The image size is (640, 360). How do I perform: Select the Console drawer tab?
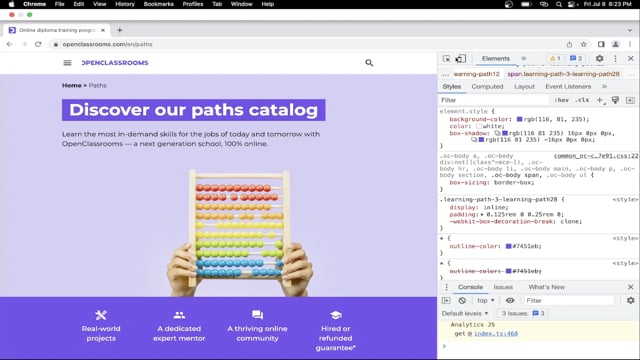(470, 287)
